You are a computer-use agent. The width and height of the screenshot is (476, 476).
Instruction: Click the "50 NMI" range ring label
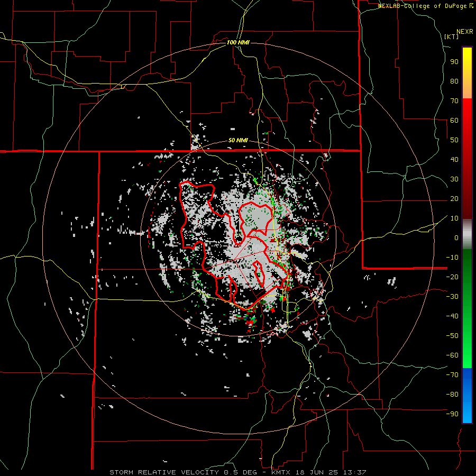click(238, 141)
